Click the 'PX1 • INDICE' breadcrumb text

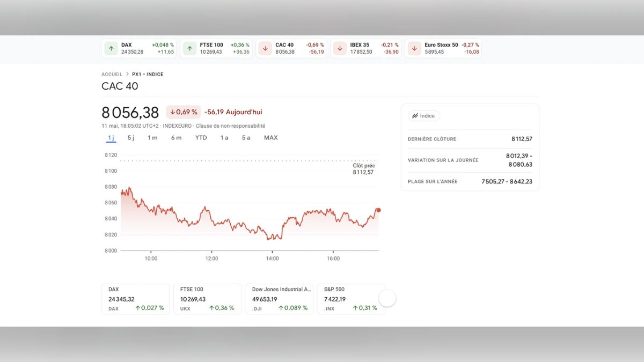coord(148,75)
